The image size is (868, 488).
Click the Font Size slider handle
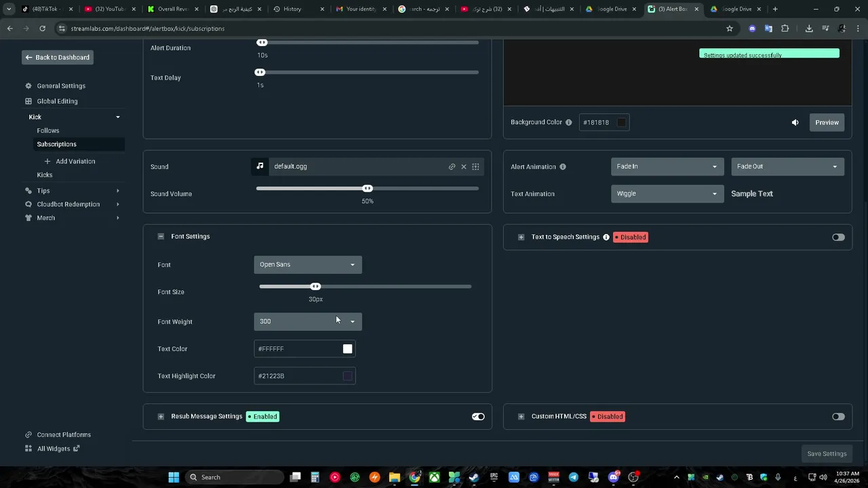coord(315,287)
